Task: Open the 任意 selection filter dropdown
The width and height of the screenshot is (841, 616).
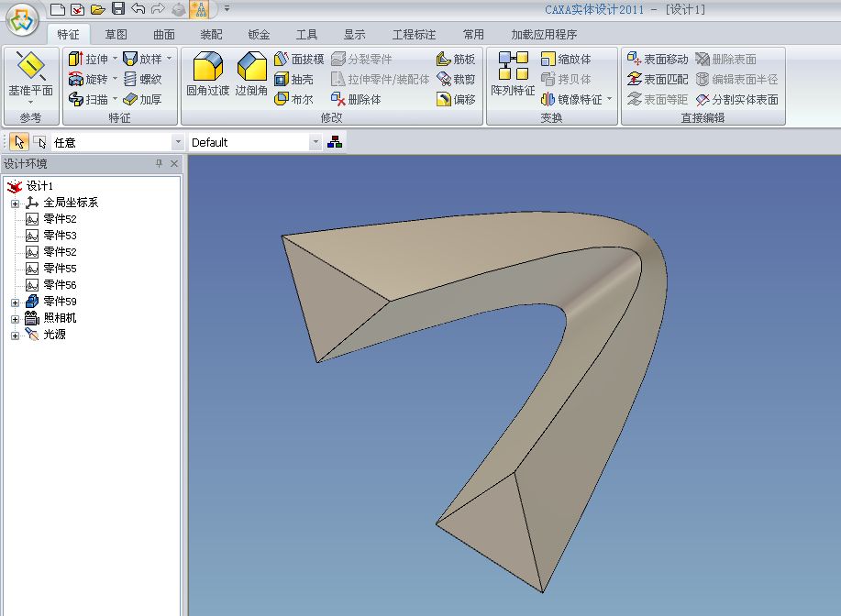Action: coord(178,143)
